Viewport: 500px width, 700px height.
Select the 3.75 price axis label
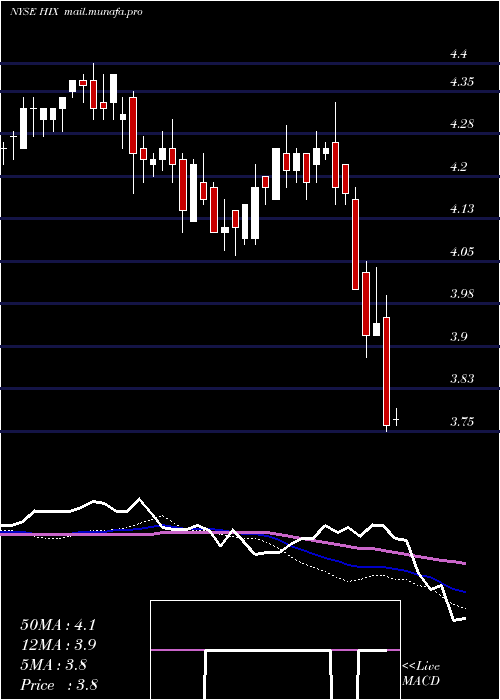[x=461, y=422]
